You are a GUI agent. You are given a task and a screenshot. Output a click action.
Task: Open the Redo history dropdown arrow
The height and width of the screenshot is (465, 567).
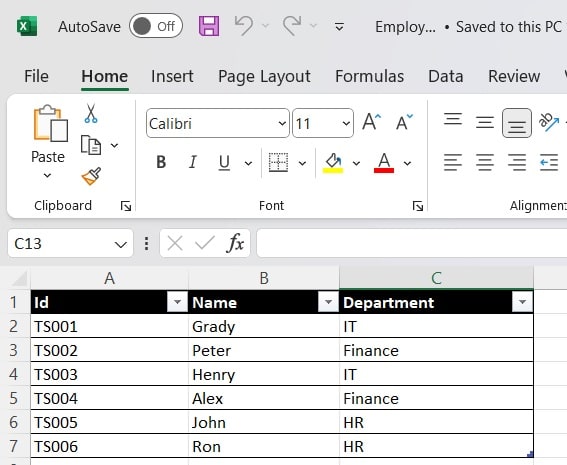[314, 26]
